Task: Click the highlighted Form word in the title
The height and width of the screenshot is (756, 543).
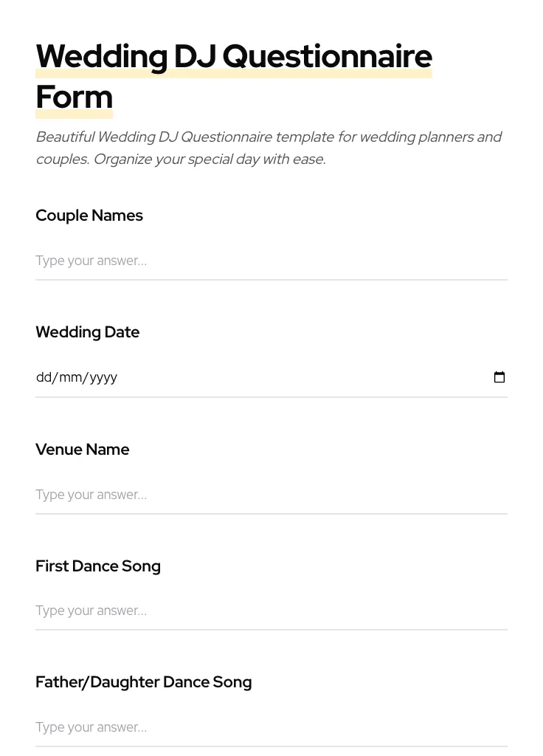Action: click(74, 97)
